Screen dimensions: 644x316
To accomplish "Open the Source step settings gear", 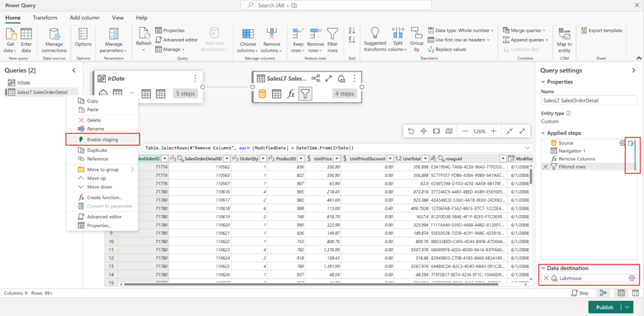I will click(x=622, y=143).
